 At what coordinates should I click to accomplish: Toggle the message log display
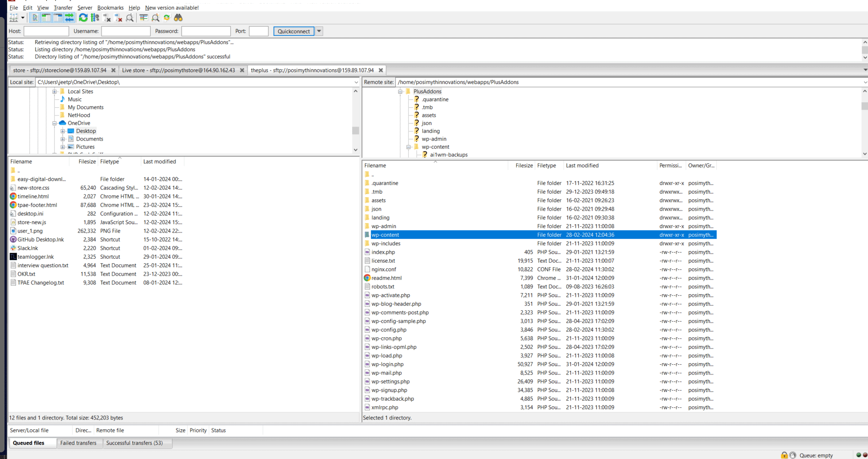35,18
